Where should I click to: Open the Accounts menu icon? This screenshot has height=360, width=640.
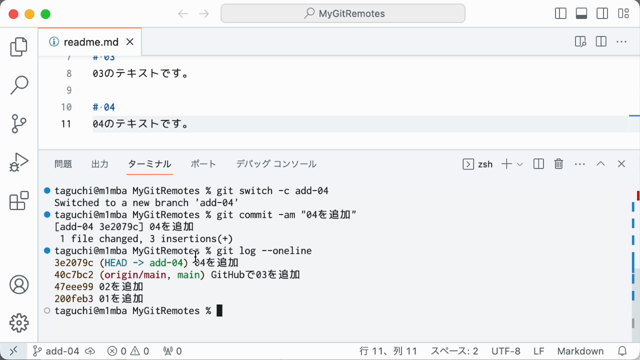(19, 284)
